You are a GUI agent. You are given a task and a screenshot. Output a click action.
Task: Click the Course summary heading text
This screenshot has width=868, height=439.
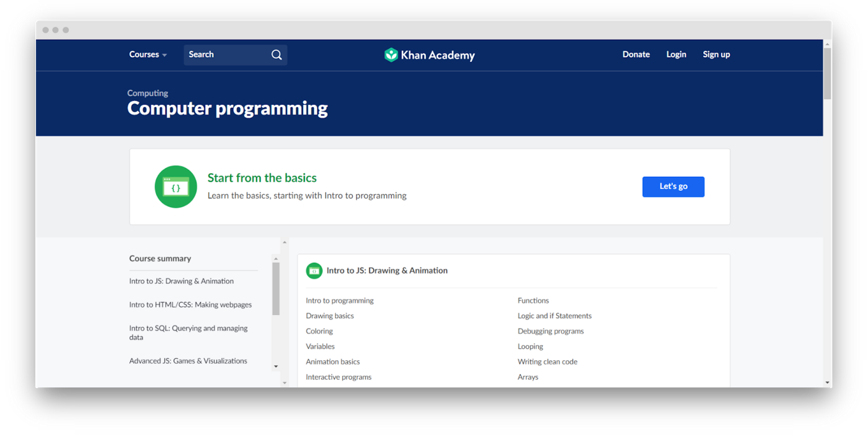(160, 259)
